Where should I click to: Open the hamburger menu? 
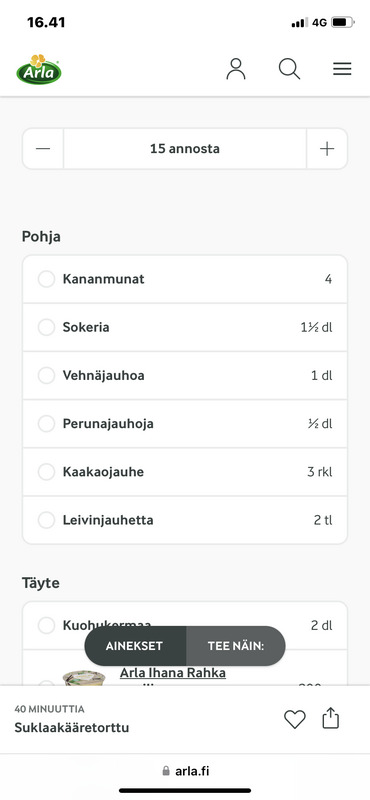pos(342,69)
